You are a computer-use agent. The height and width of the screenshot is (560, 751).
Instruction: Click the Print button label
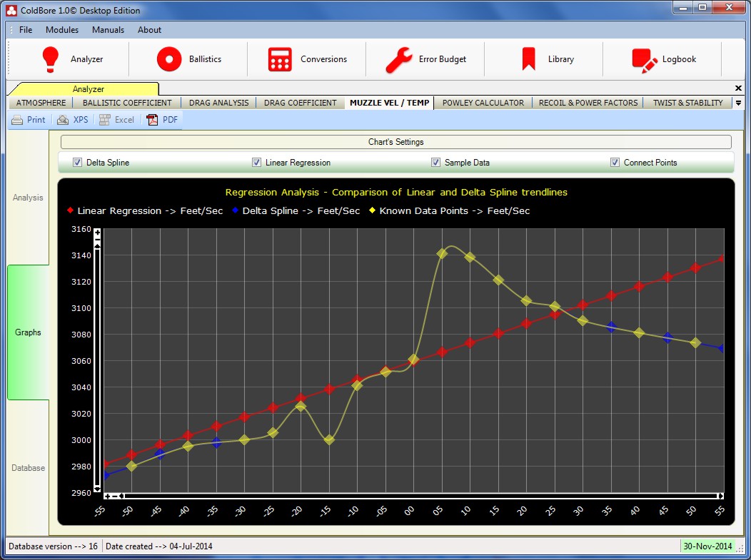[x=36, y=120]
